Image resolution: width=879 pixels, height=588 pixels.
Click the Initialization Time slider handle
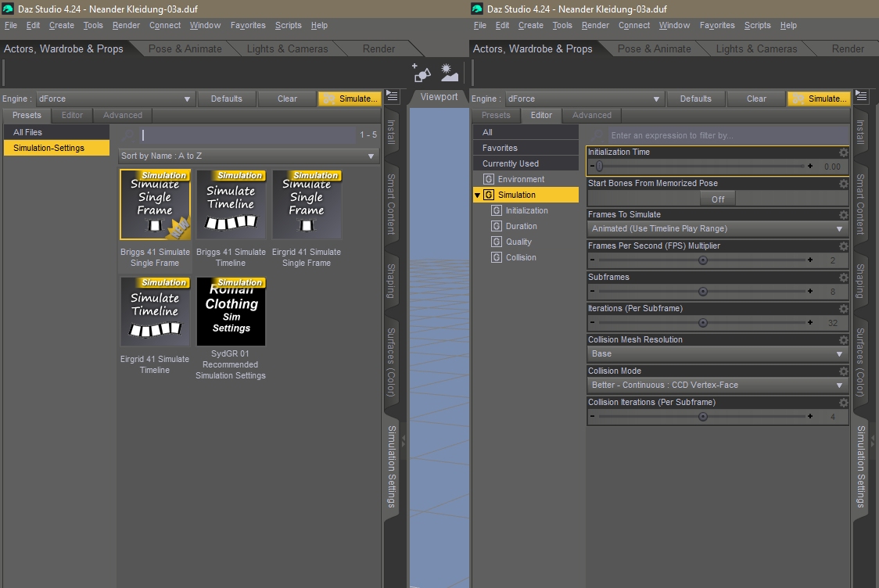pos(599,166)
